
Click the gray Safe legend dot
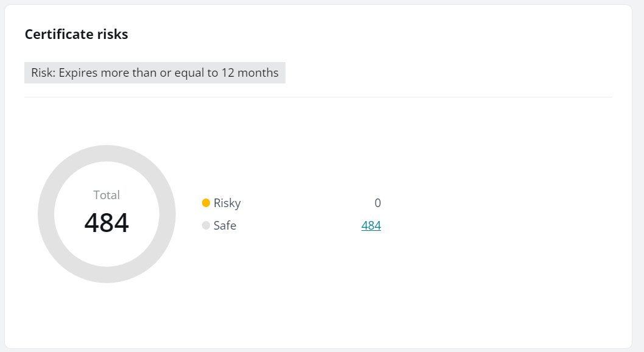pos(206,226)
